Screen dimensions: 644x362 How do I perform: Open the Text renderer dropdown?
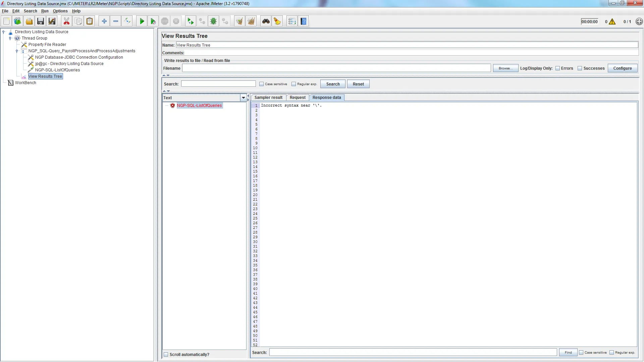244,98
